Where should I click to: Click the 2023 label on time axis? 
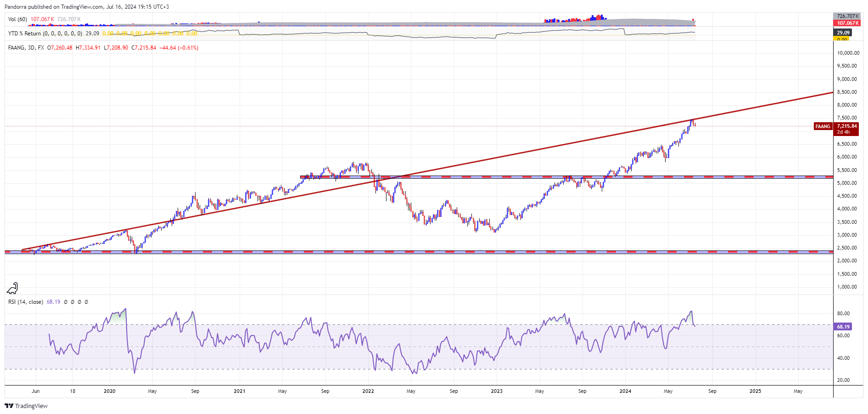point(497,391)
